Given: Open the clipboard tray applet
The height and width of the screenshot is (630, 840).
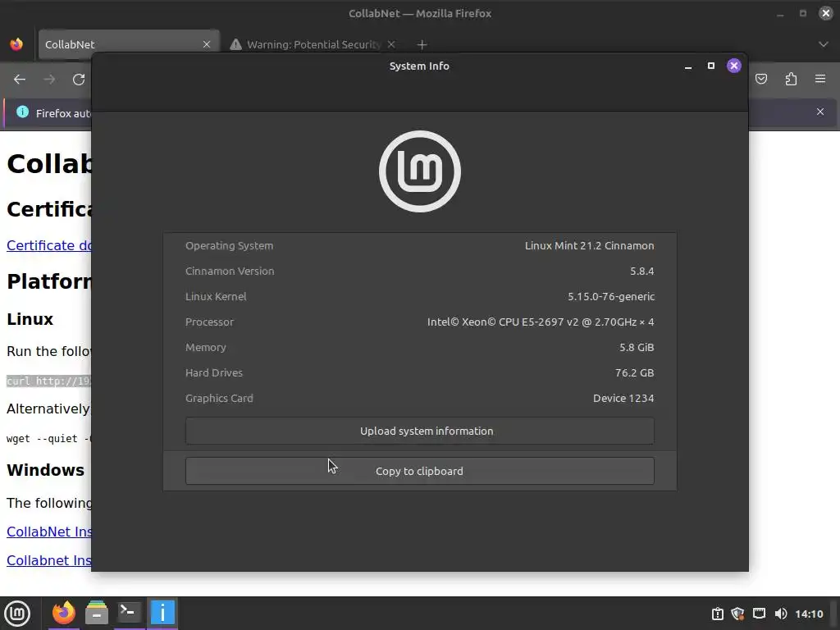Looking at the screenshot, I should pos(717,614).
